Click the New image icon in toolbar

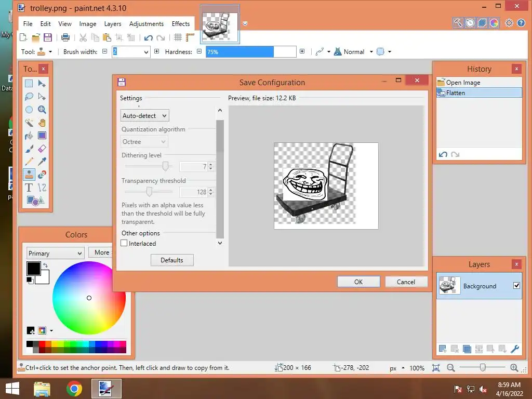[23, 37]
